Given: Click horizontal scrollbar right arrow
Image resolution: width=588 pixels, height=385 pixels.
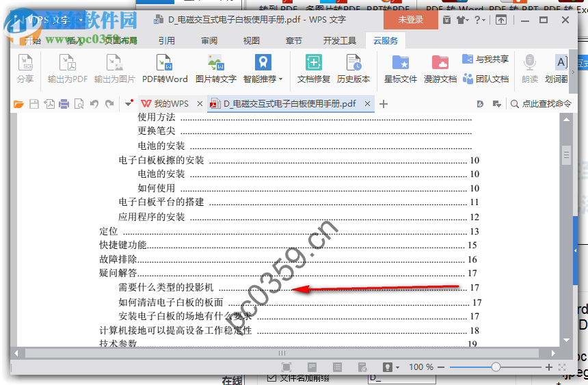Looking at the screenshot, I should [x=553, y=353].
